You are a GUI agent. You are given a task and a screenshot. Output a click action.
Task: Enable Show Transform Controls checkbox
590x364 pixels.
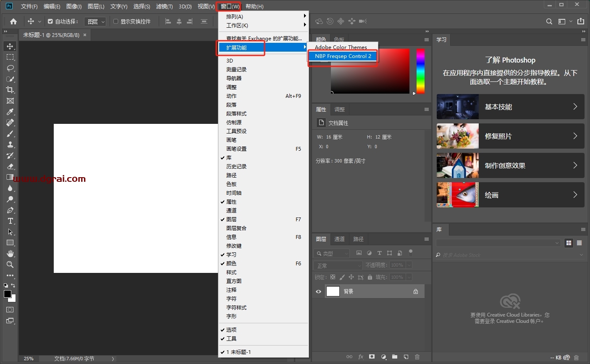click(116, 21)
